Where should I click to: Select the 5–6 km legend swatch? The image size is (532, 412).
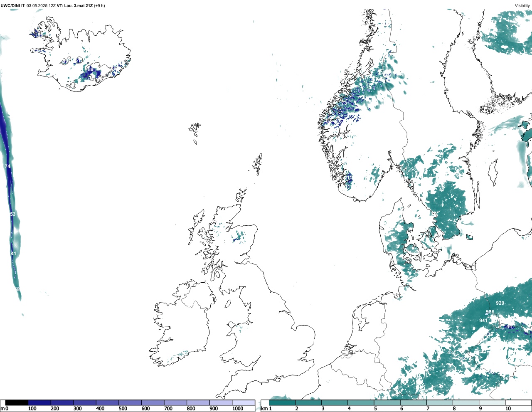coord(387,402)
